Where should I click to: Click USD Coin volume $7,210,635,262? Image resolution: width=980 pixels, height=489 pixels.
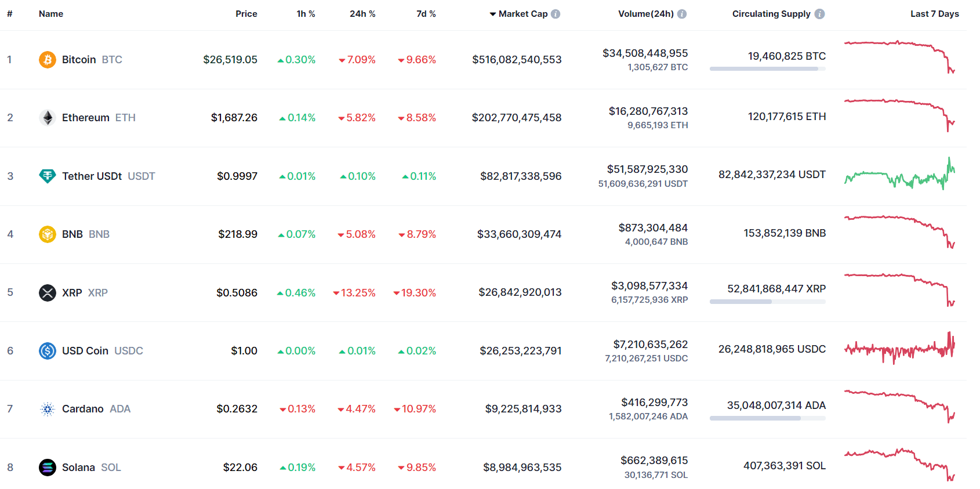click(x=651, y=345)
